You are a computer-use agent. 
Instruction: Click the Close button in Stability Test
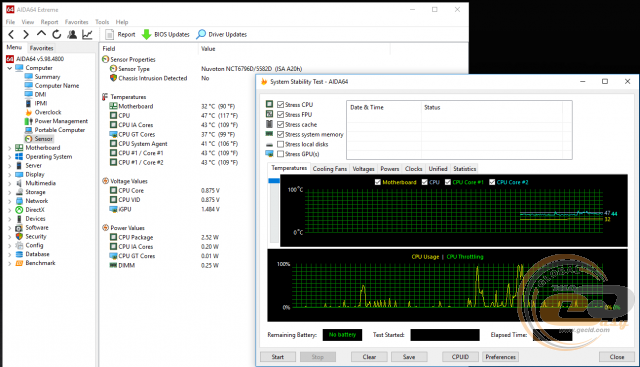617,357
